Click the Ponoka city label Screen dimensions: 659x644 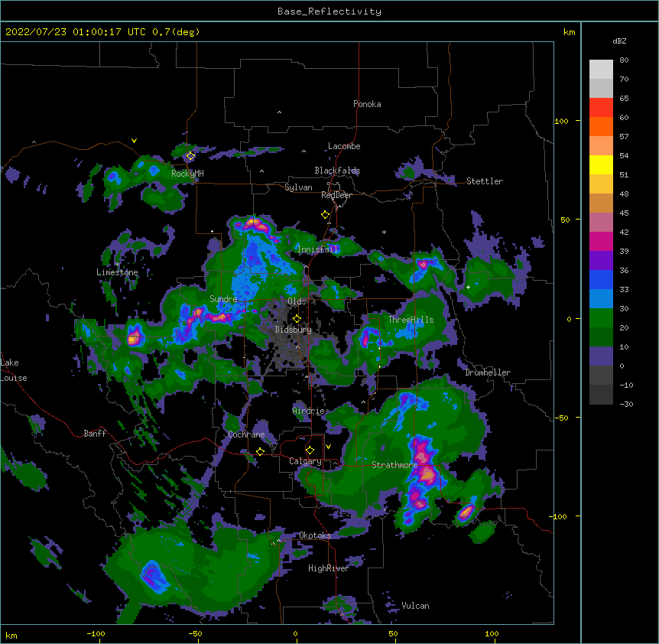coord(367,104)
